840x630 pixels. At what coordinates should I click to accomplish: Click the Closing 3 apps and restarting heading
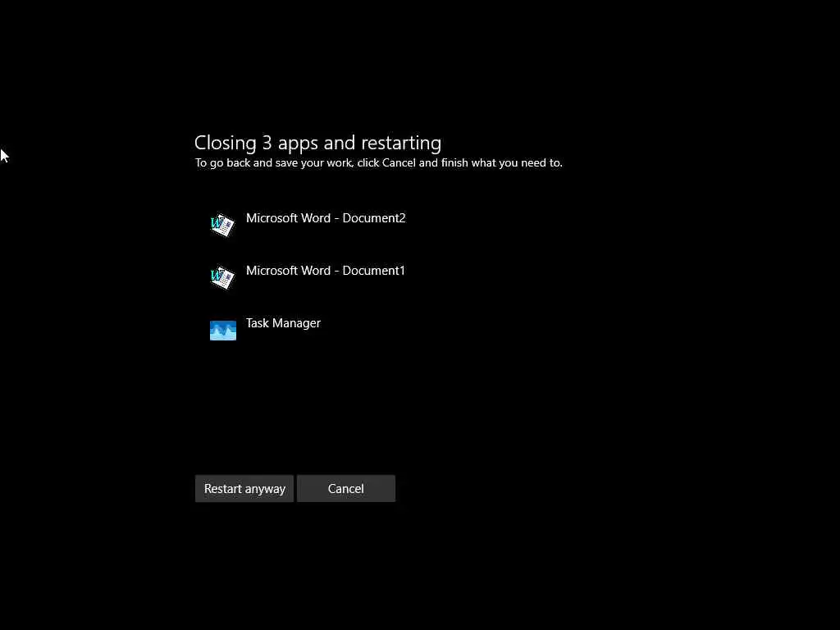click(317, 143)
